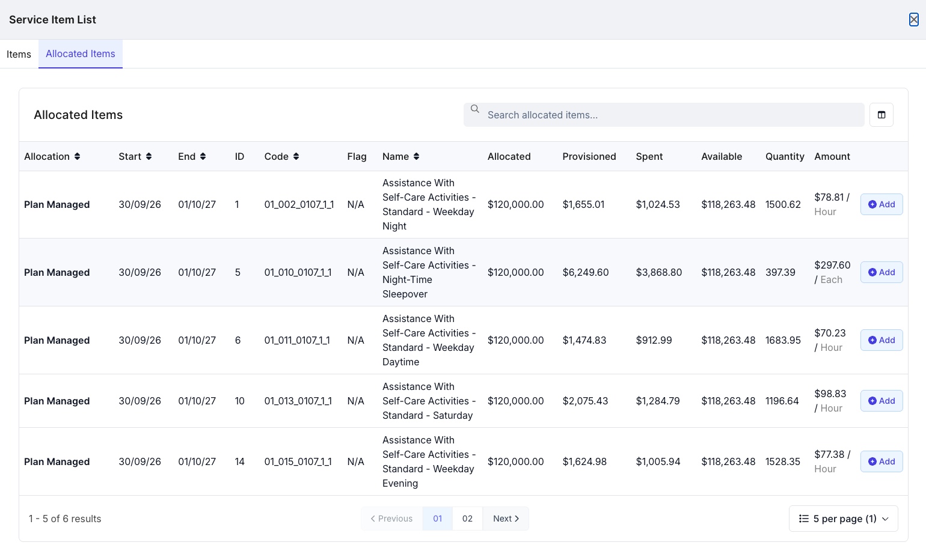Add the Weekday Evening item
Screen dimensions: 926x560
(882, 461)
